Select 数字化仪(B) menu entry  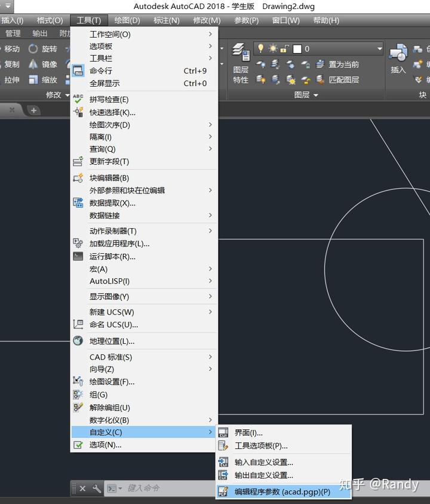[144, 420]
